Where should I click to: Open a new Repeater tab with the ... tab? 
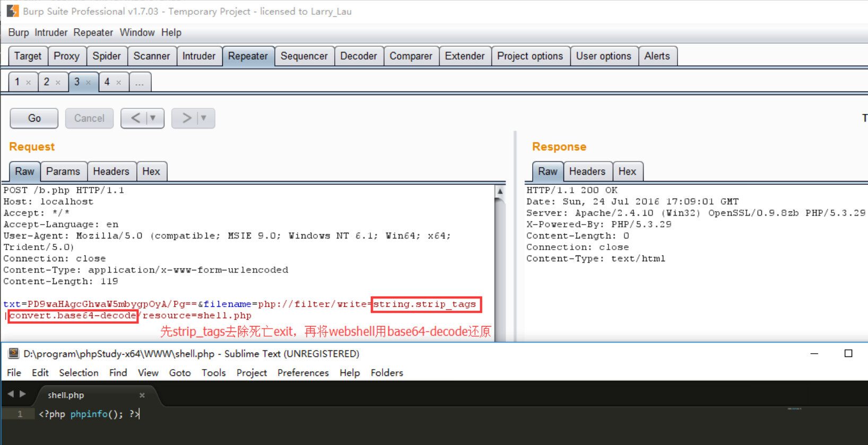click(x=140, y=82)
